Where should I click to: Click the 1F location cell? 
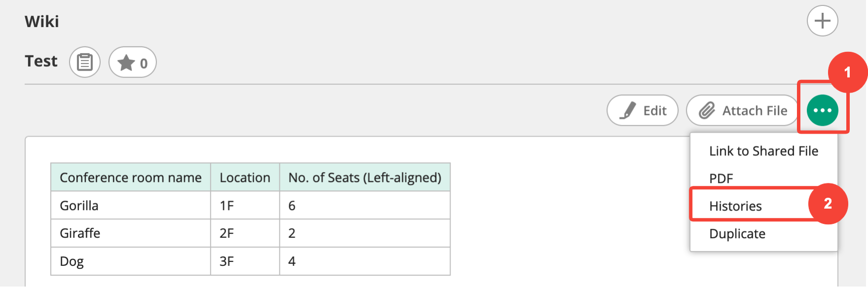(227, 206)
